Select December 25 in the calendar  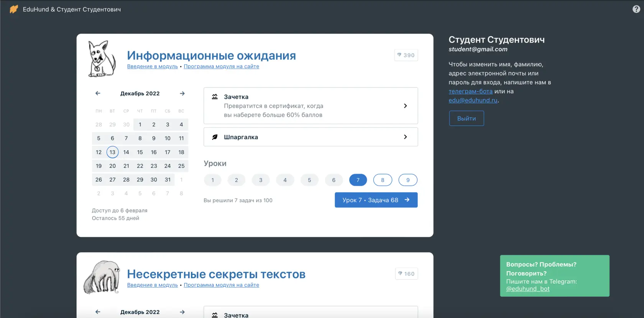(181, 166)
